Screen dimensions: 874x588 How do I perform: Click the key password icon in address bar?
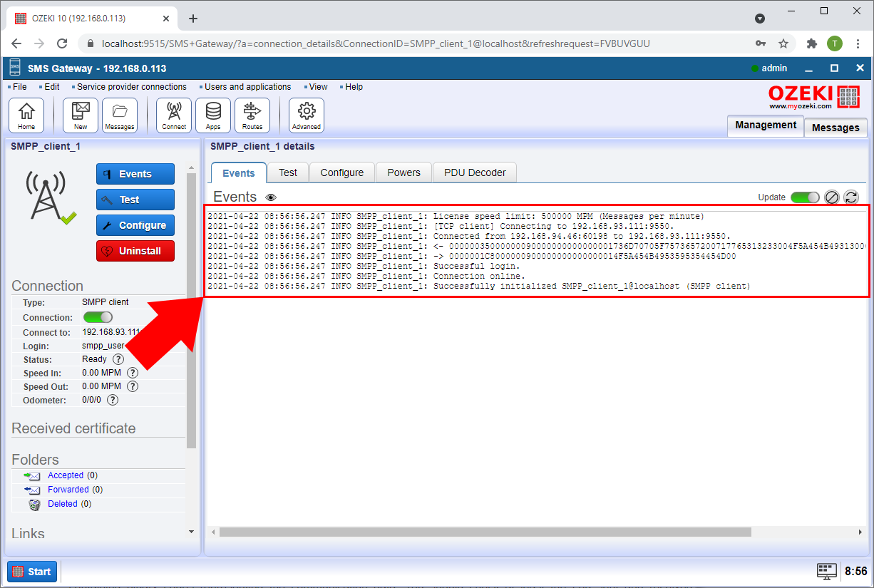(761, 43)
